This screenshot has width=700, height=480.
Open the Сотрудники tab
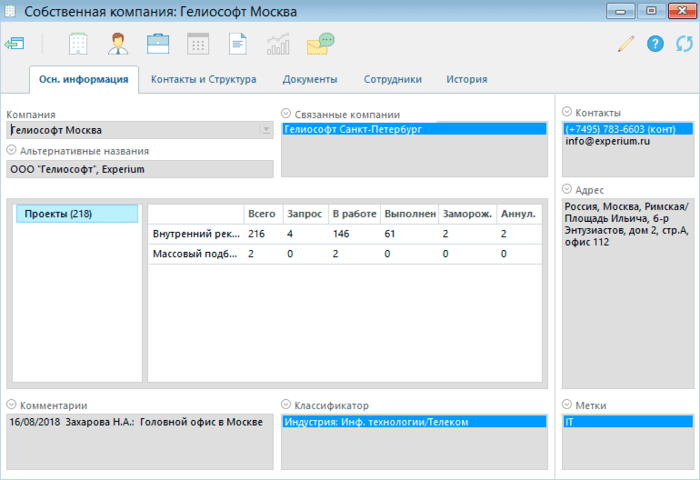click(392, 79)
